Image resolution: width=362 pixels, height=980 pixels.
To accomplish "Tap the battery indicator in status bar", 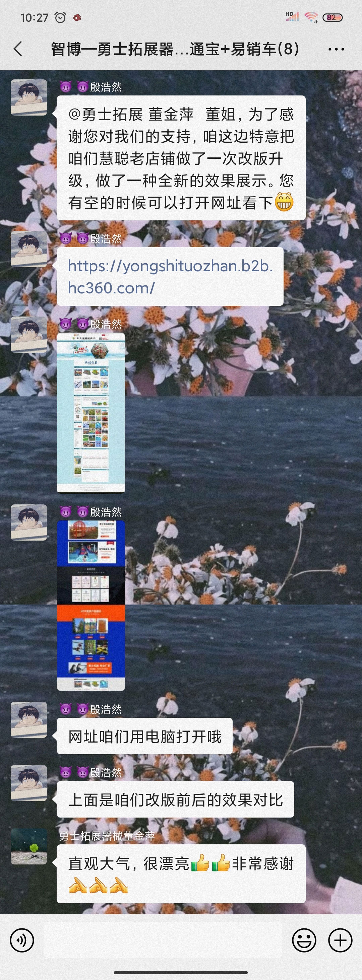I will (x=332, y=17).
